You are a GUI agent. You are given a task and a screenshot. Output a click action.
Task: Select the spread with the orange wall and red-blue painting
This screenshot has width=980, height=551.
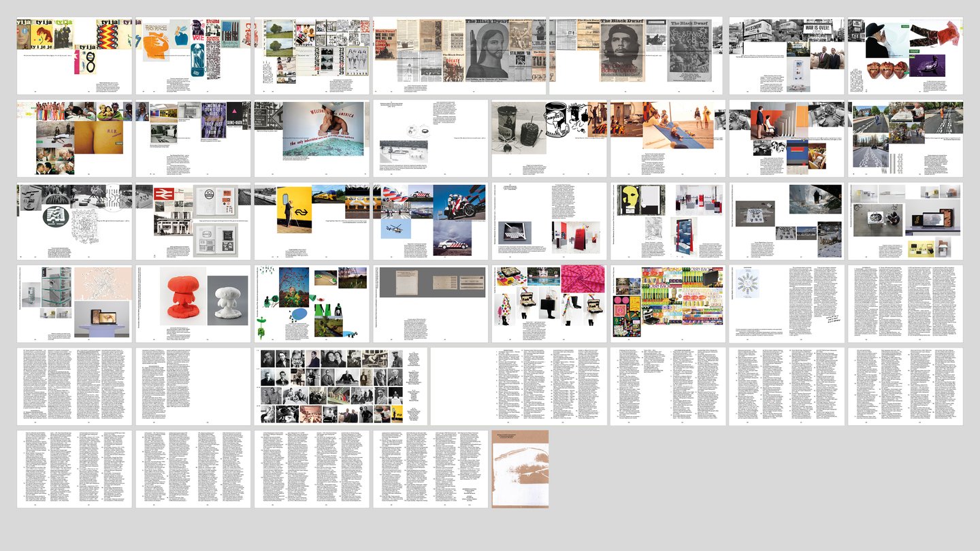pos(787,139)
